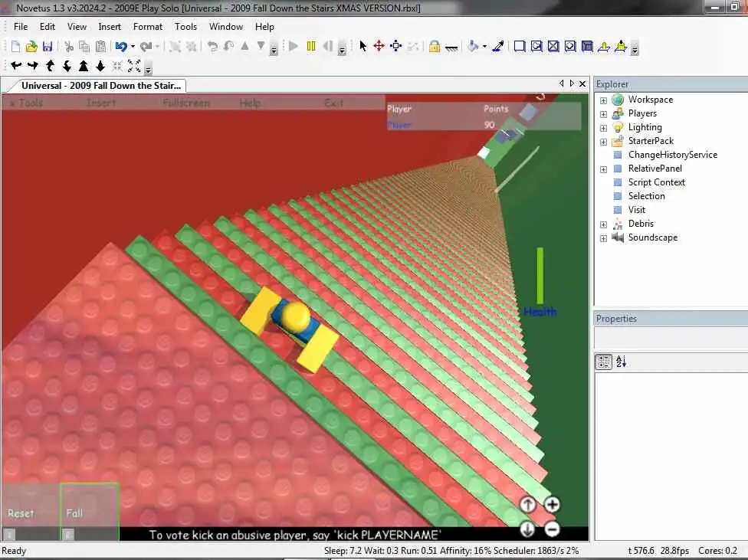The width and height of the screenshot is (748, 560).
Task: Select the Universal - 2009 Fall Down tab
Action: click(x=100, y=86)
